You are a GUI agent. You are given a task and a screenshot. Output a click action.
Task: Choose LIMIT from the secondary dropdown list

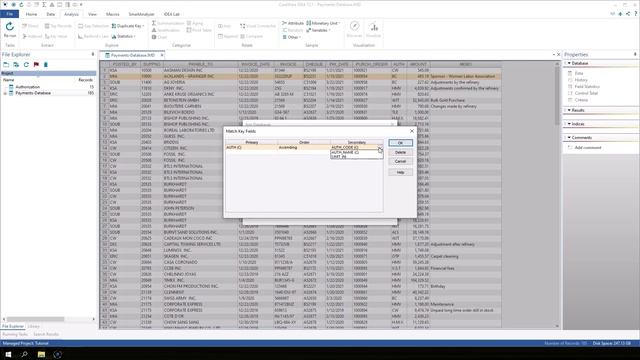356,156
